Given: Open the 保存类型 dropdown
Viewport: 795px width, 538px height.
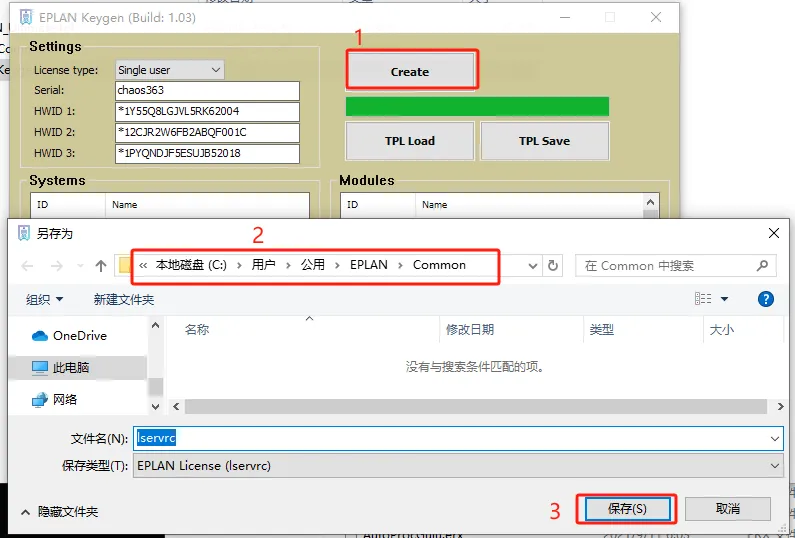Looking at the screenshot, I should pos(458,465).
